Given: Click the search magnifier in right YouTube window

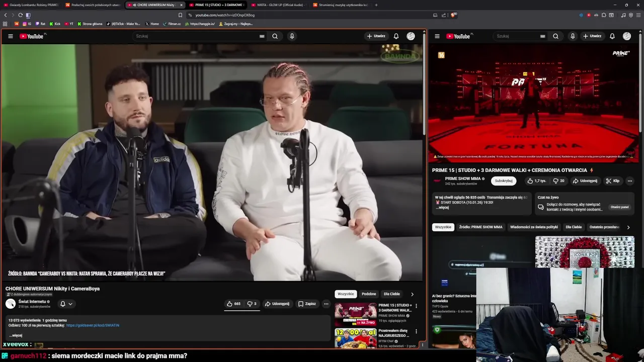Looking at the screenshot, I should click(x=555, y=36).
